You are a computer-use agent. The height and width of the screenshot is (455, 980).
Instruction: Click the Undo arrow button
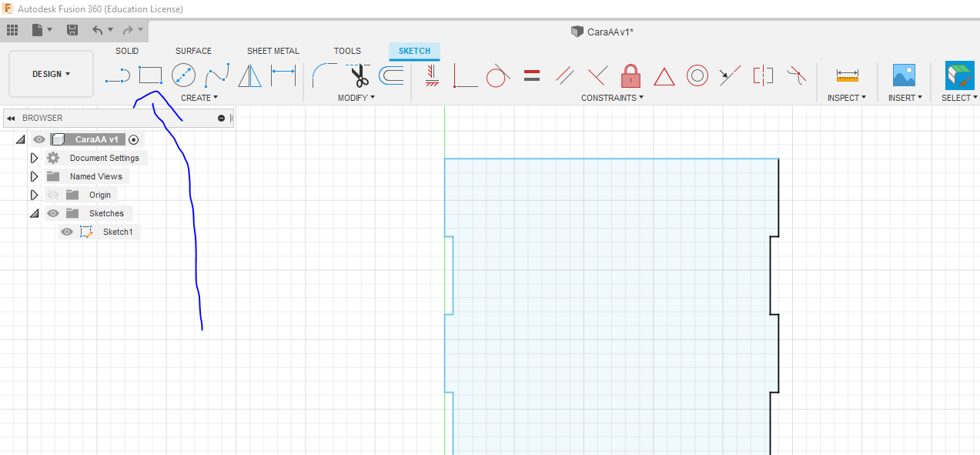[97, 30]
